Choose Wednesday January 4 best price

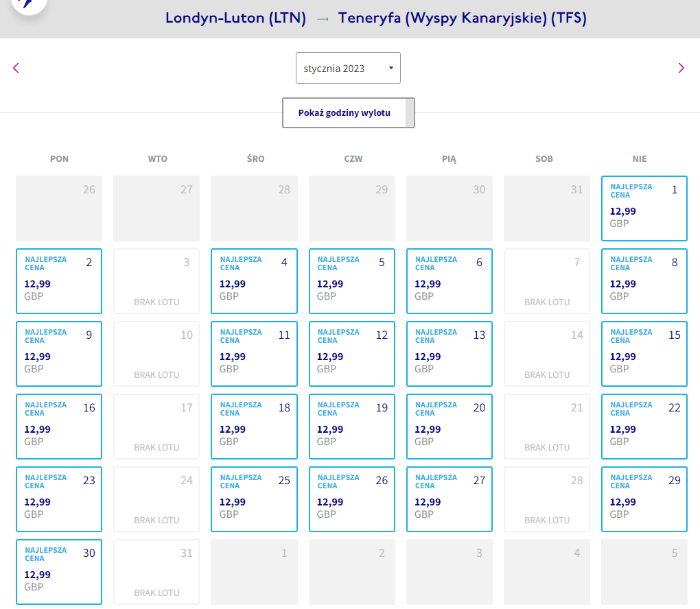point(254,281)
